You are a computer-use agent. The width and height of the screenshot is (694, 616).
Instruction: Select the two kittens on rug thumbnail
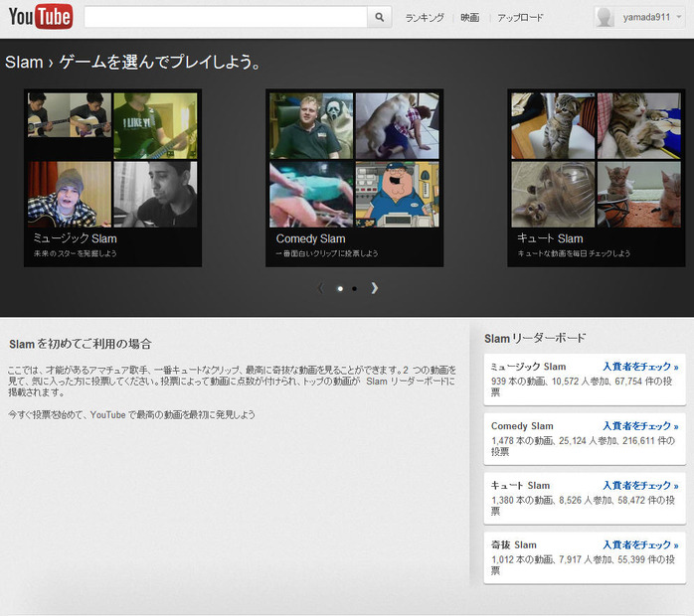point(639,194)
